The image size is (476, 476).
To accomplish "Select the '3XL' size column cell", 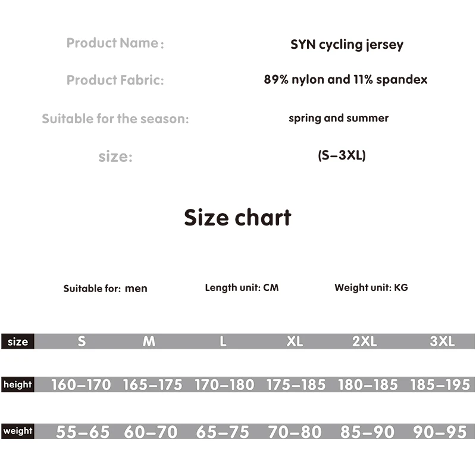I will 441,342.
